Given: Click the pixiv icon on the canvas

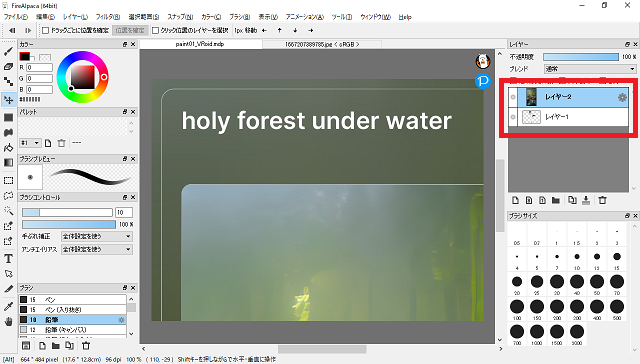Looking at the screenshot, I should point(483,81).
